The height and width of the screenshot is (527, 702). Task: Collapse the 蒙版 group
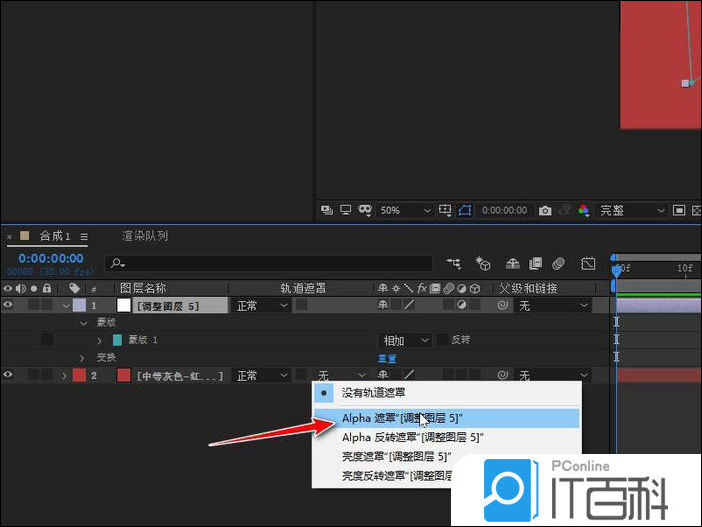(x=83, y=323)
